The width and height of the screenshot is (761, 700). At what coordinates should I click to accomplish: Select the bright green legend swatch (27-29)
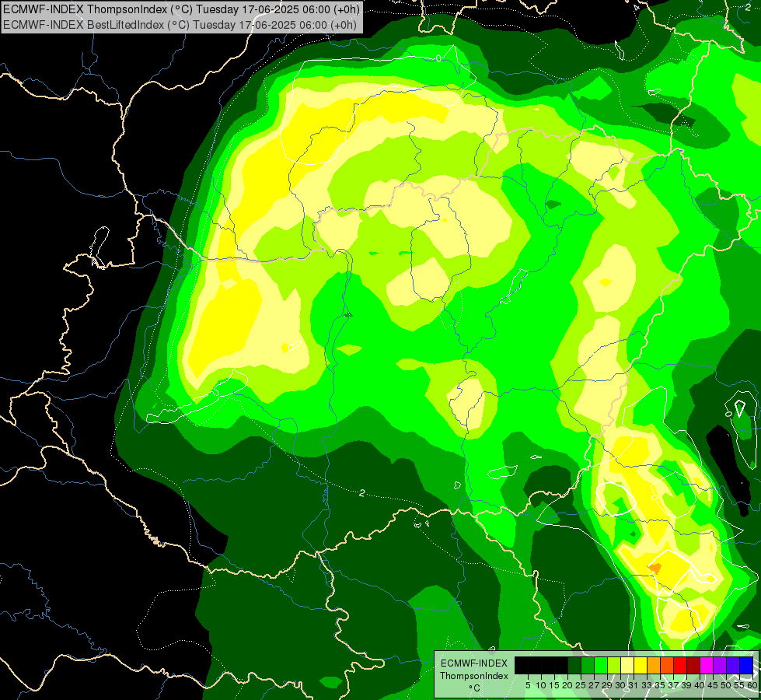(601, 665)
